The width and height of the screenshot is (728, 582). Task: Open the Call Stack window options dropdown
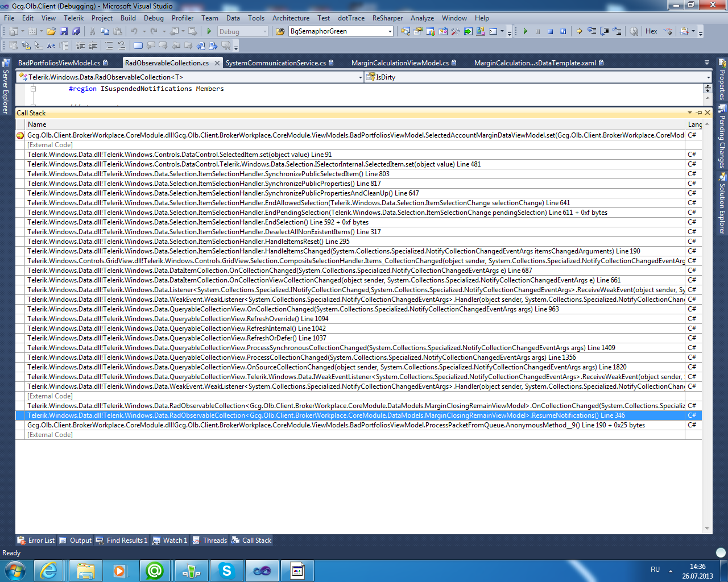(x=690, y=113)
